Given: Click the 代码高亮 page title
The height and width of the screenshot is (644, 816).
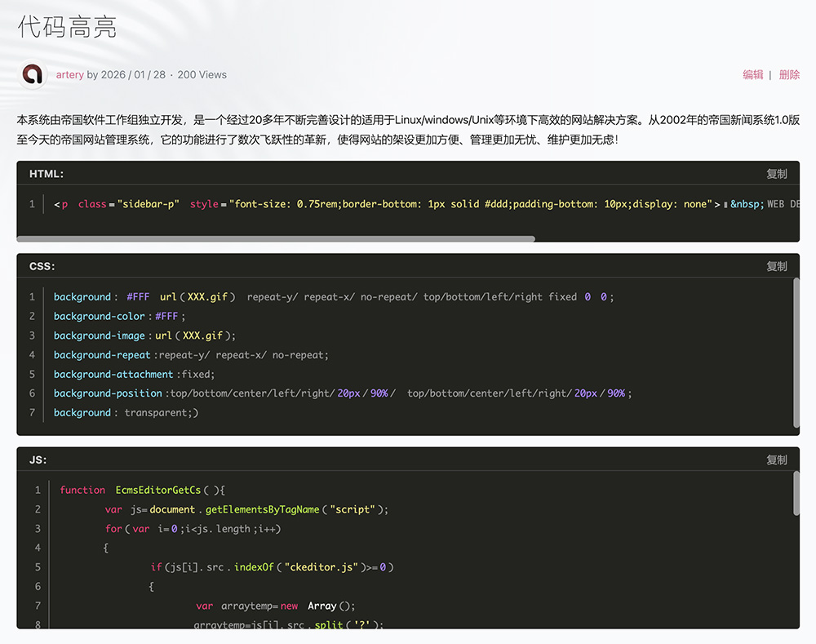Looking at the screenshot, I should pos(67,26).
